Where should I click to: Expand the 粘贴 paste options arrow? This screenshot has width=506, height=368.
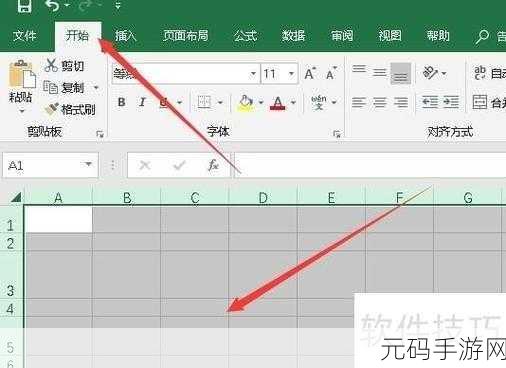click(22, 111)
